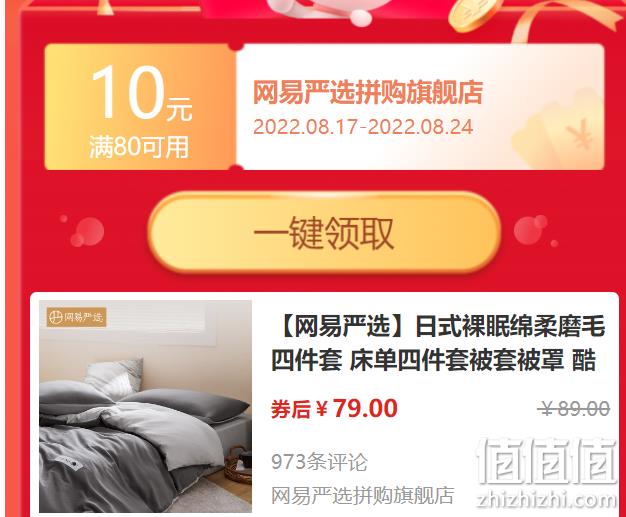626x517 pixels.
Task: Select the 10元 coupon amount panel
Action: click(140, 107)
